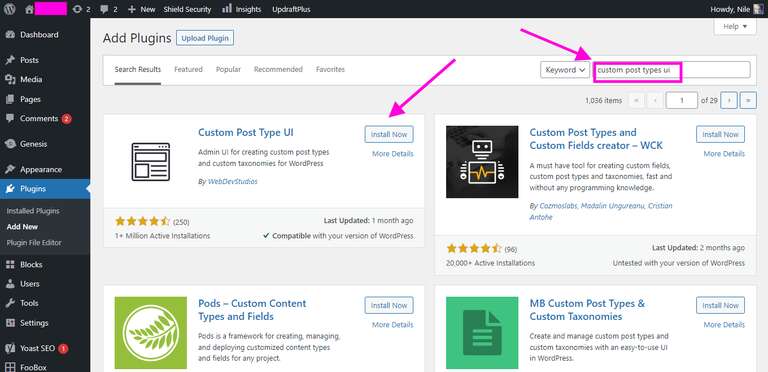
Task: Switch to the Featured tab
Action: coord(188,70)
